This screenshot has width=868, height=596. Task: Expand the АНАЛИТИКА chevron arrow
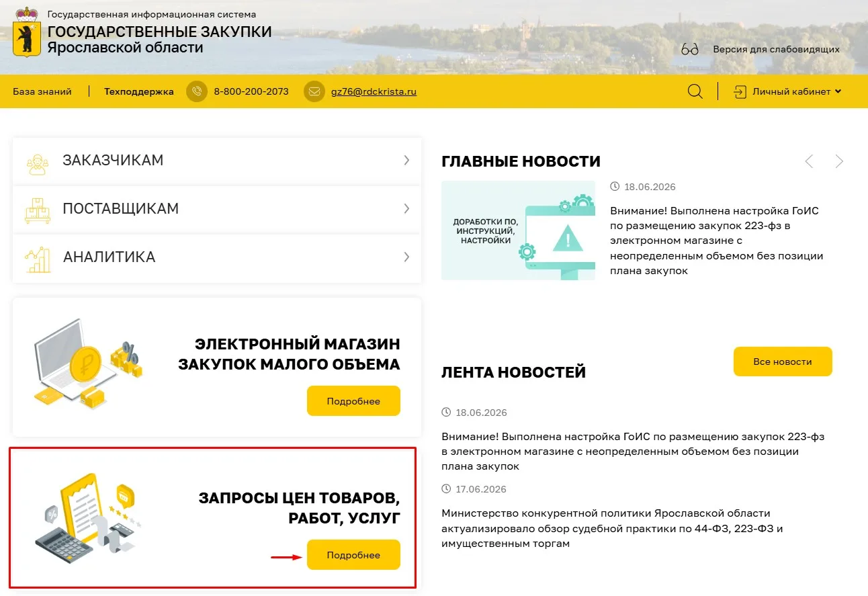[x=406, y=257]
